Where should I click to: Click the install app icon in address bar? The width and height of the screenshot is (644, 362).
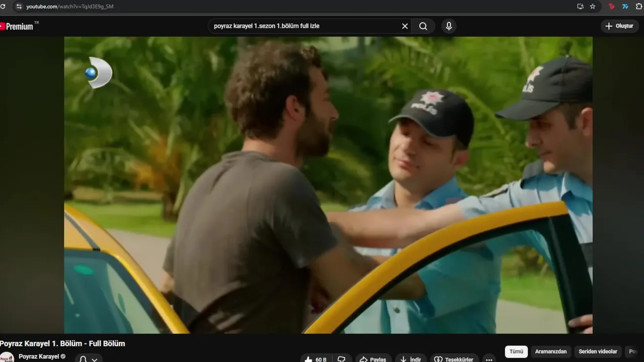coord(580,7)
